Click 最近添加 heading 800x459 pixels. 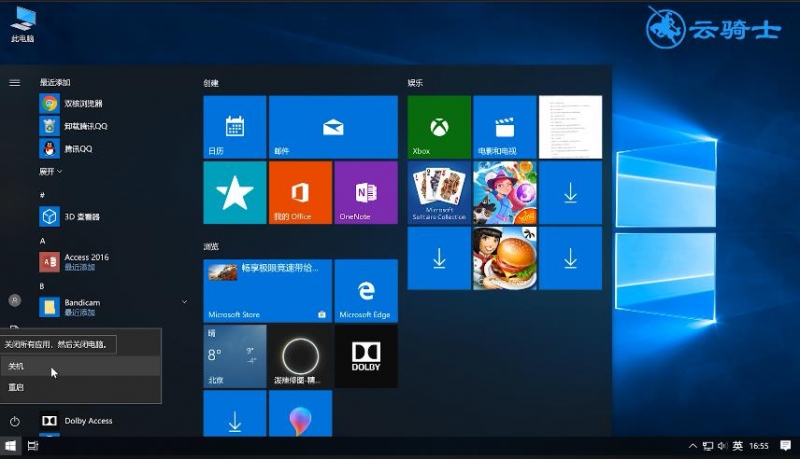(x=55, y=82)
